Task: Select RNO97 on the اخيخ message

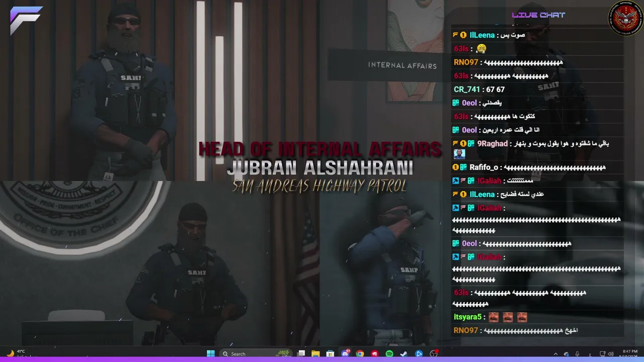Action: coord(466,331)
